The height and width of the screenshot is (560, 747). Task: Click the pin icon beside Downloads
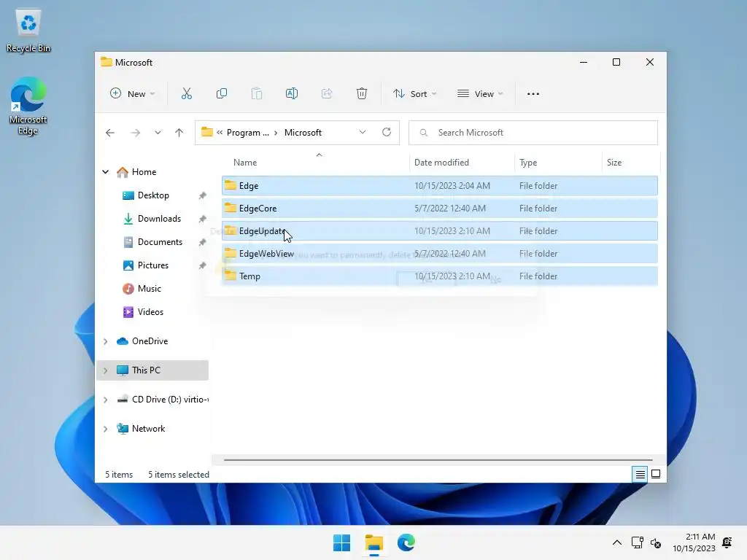coord(203,219)
